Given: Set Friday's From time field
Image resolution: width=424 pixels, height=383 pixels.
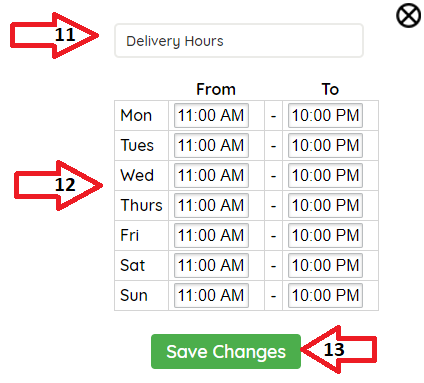Looking at the screenshot, I should tap(211, 235).
